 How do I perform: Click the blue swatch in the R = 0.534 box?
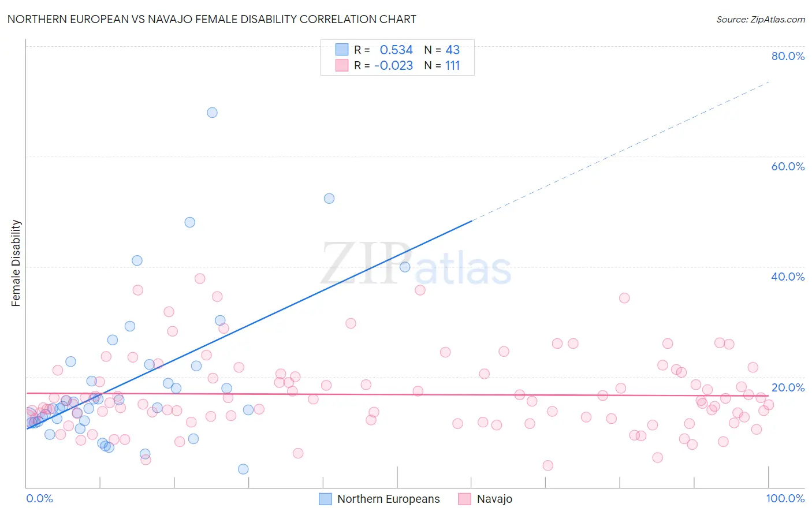342,50
